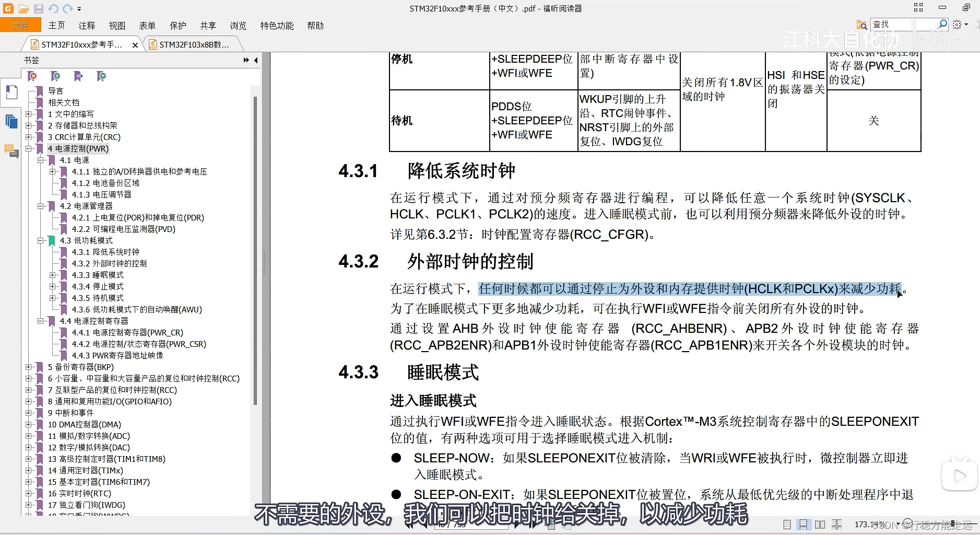Close the STM32F10xxx参考手册 document tab
Screen dimensions: 980x535
[135, 45]
